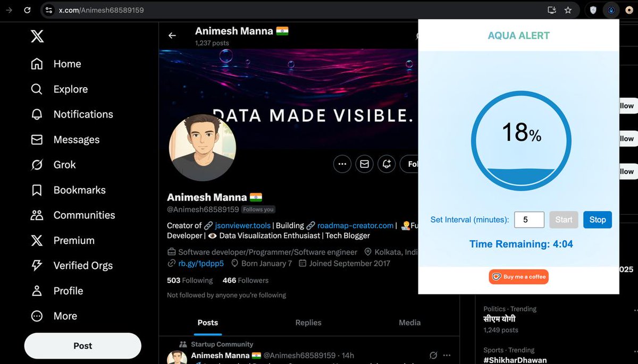The height and width of the screenshot is (364, 638).
Task: Click the 466 Followers count
Action: 246,280
